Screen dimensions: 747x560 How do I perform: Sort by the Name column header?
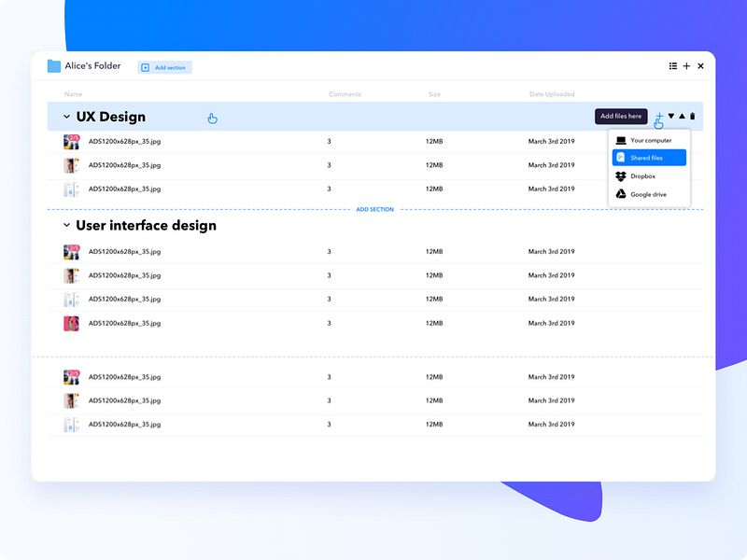[74, 94]
